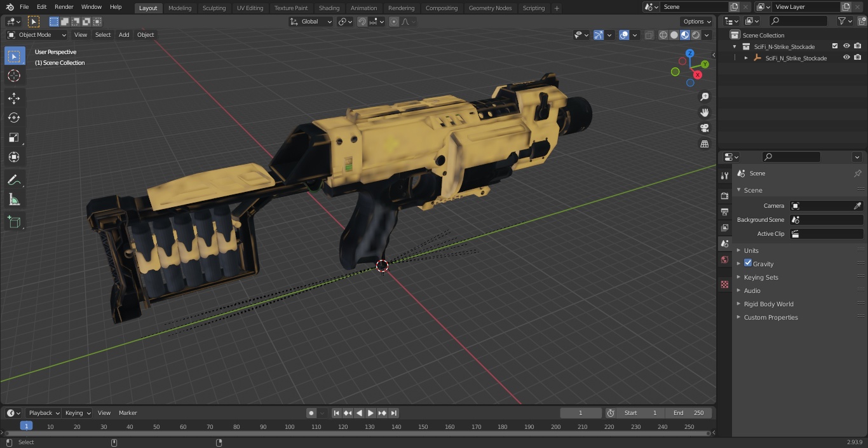Activate the Cursor tool
The height and width of the screenshot is (448, 868).
pos(14,76)
